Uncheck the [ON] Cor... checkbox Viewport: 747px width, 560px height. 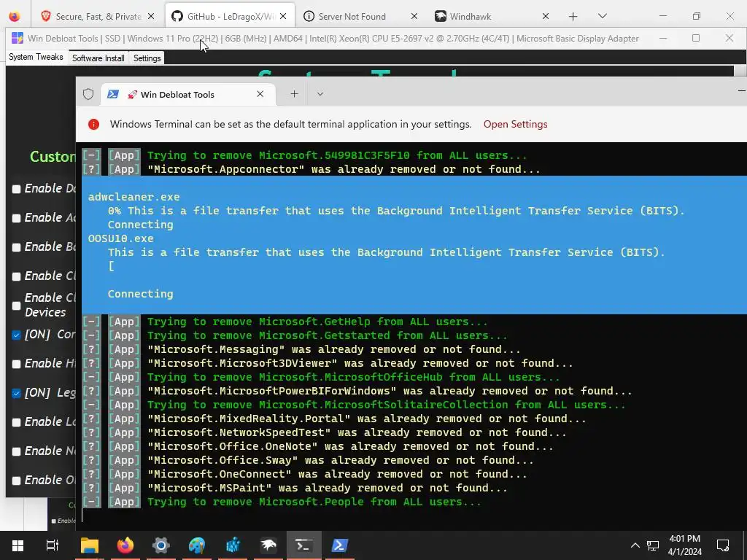pos(17,335)
